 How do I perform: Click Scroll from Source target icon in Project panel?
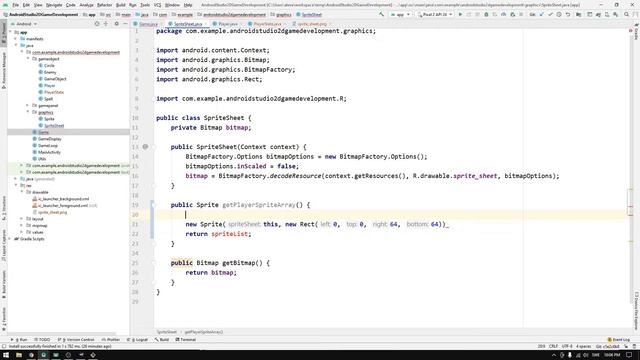97,24
